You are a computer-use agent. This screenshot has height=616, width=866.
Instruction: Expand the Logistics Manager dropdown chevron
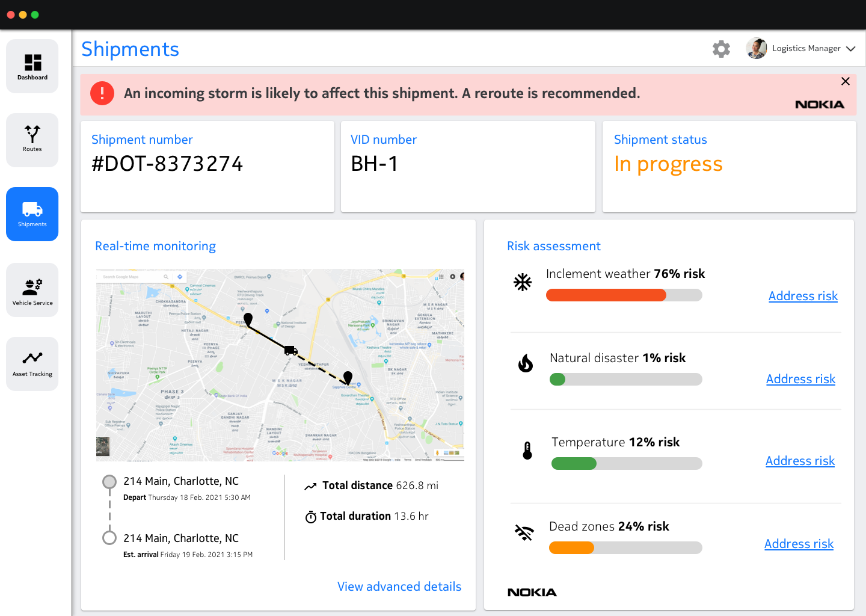(850, 49)
